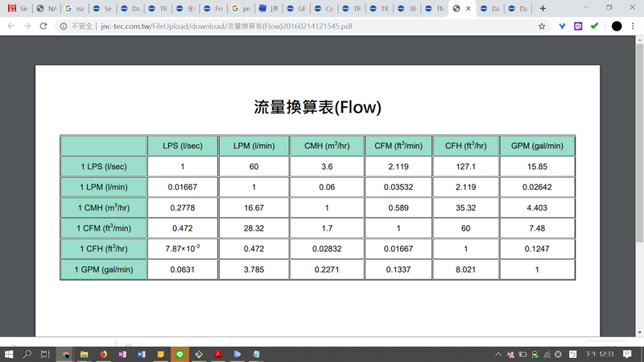Click the 1 CFH (ft³/hr) row header
Screen dimensions: 644x362
104,249
